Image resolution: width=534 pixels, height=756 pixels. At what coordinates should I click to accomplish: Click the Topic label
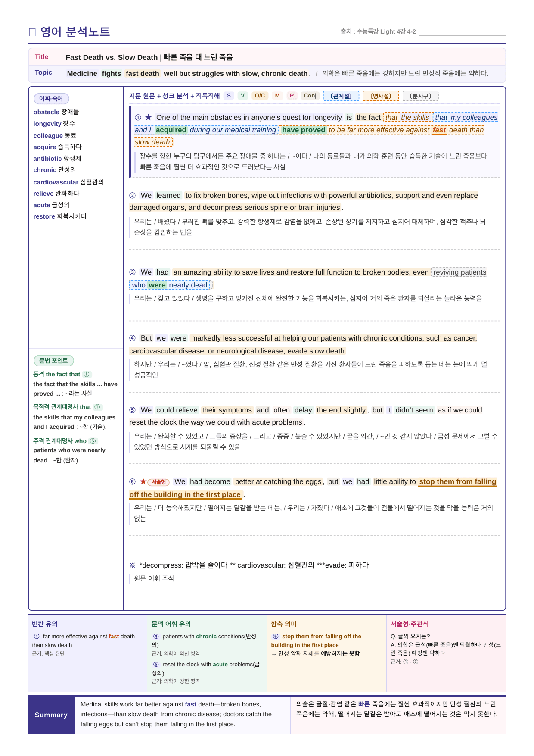43,72
